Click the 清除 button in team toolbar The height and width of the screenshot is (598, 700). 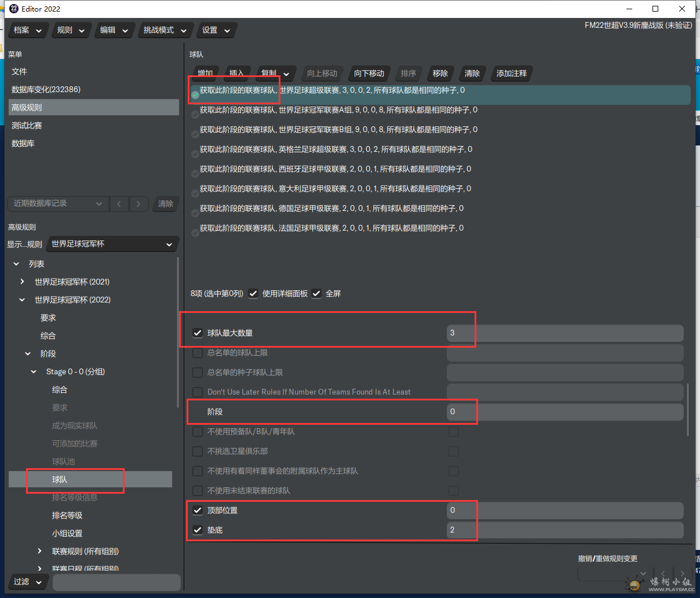pyautogui.click(x=472, y=74)
